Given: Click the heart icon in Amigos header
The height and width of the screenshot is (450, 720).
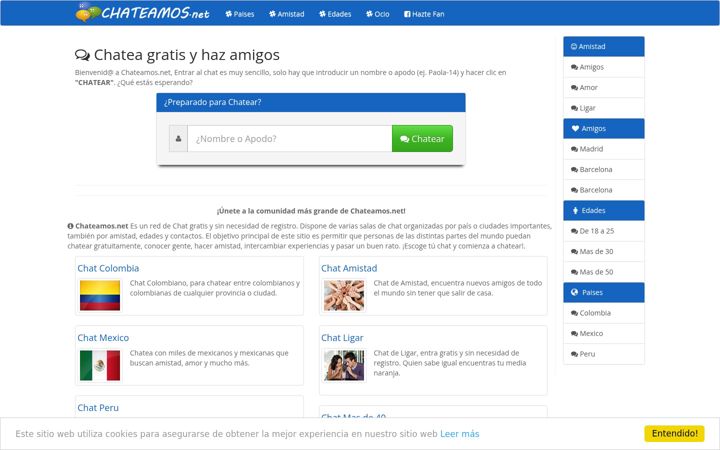Looking at the screenshot, I should coord(575,129).
